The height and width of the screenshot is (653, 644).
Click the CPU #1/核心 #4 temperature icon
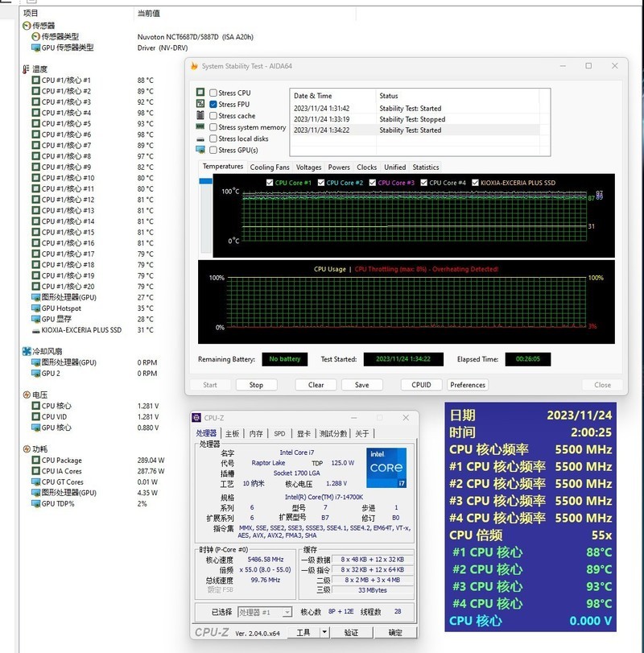(x=35, y=113)
